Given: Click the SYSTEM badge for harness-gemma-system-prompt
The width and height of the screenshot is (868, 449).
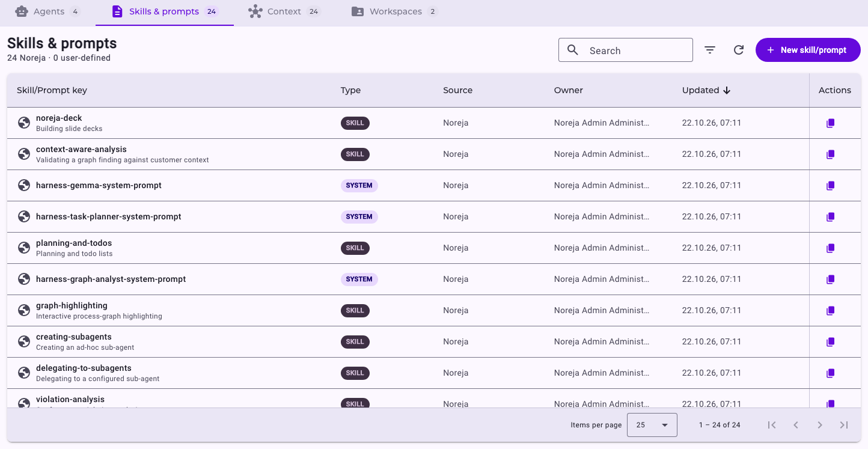Looking at the screenshot, I should (359, 186).
